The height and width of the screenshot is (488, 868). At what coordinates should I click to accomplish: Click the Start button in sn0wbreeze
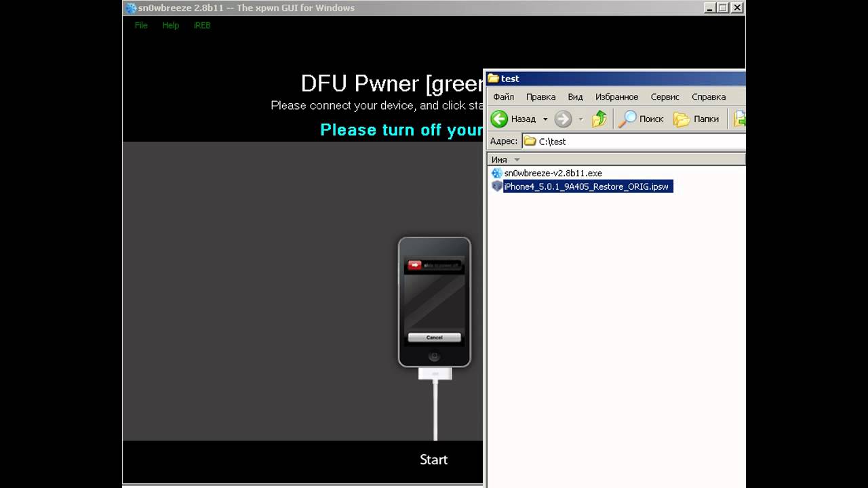point(433,460)
